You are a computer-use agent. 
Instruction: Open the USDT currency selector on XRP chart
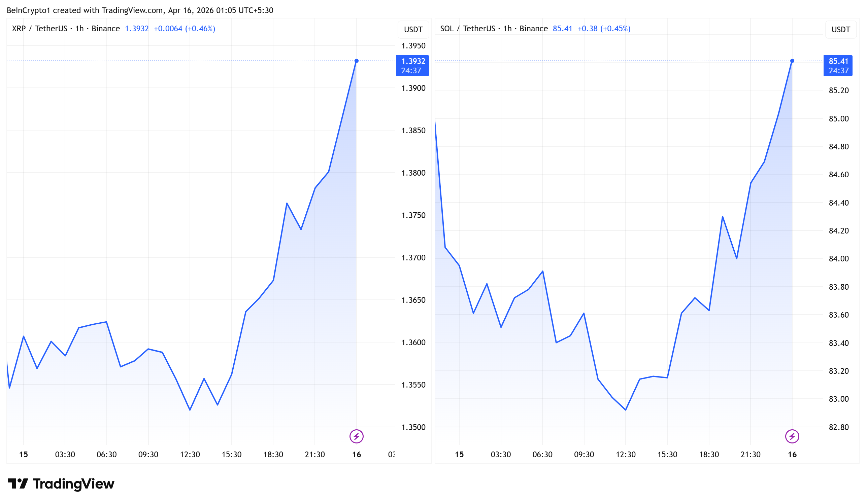(x=413, y=30)
